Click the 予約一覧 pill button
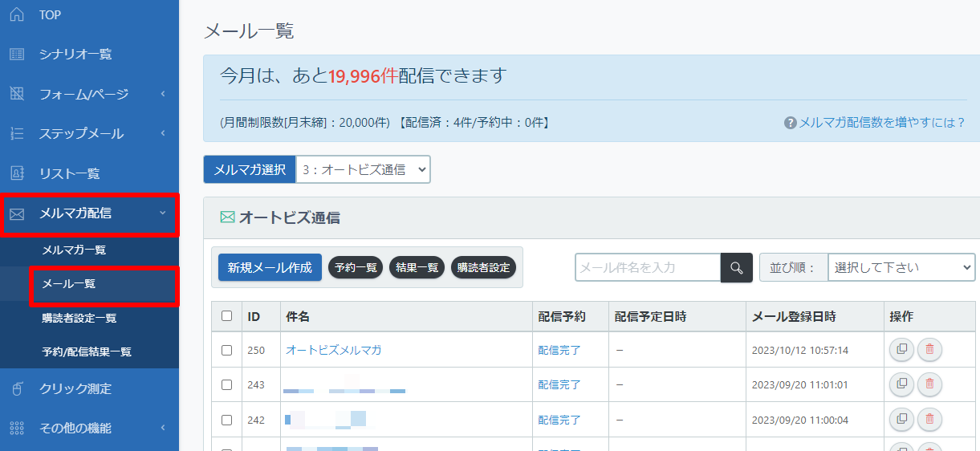Viewport: 980px width, 451px height. point(356,268)
